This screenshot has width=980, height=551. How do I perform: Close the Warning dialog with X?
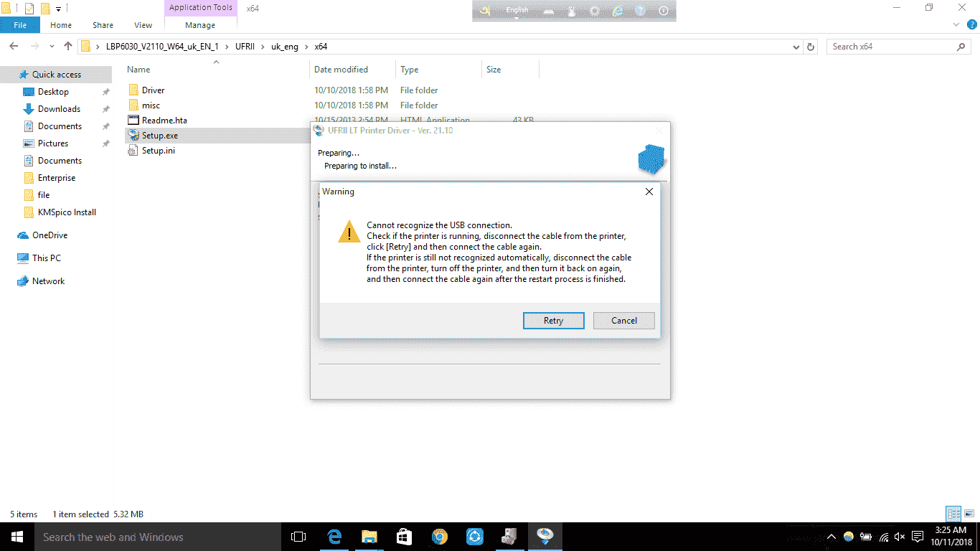pyautogui.click(x=649, y=192)
